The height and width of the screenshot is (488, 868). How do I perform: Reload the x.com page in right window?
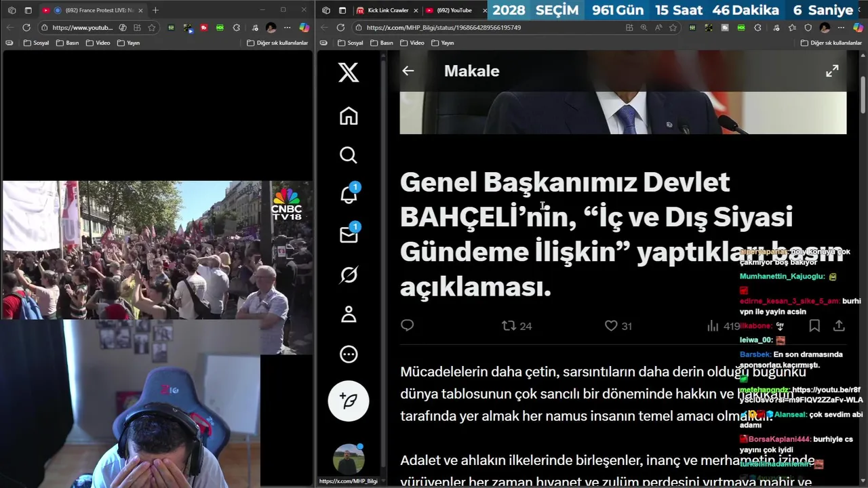pos(340,27)
